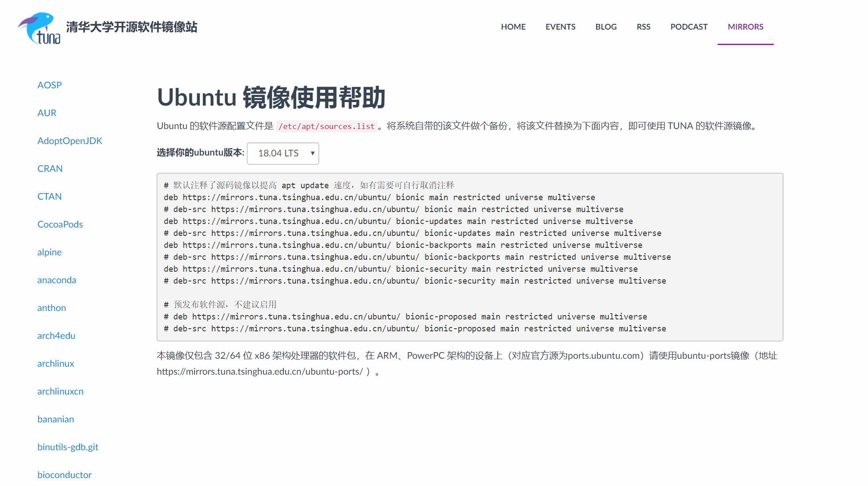Select the MIRRORS tab
This screenshot has width=868, height=486.
(x=746, y=27)
